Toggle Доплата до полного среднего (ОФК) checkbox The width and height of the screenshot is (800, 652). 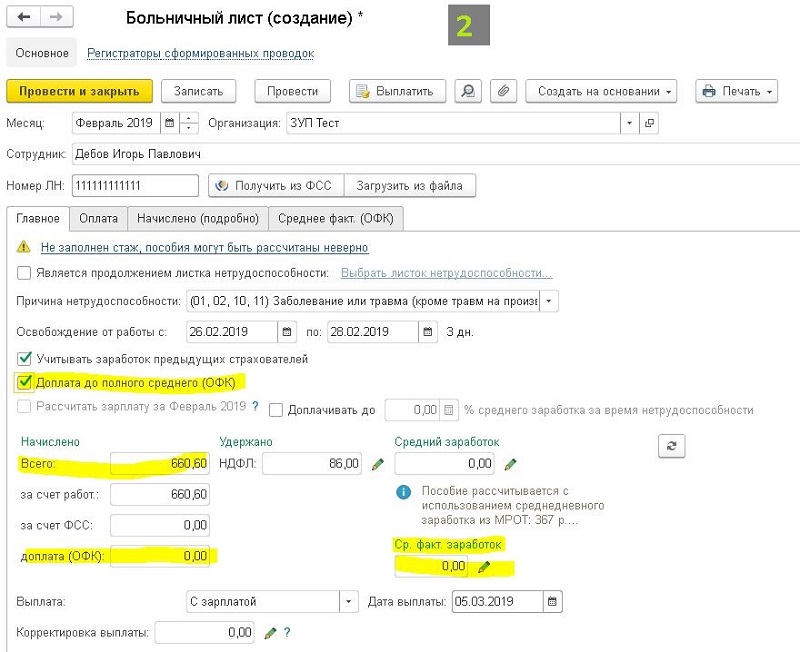click(x=24, y=382)
